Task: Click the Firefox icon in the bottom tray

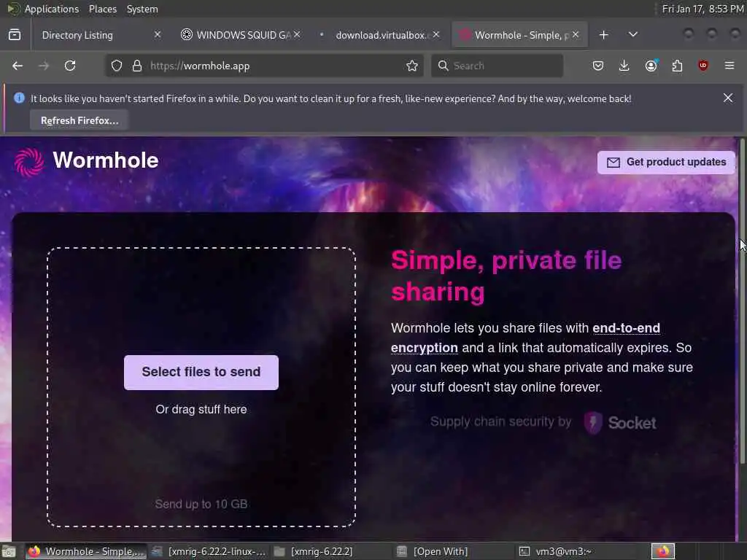Action: pos(663,551)
